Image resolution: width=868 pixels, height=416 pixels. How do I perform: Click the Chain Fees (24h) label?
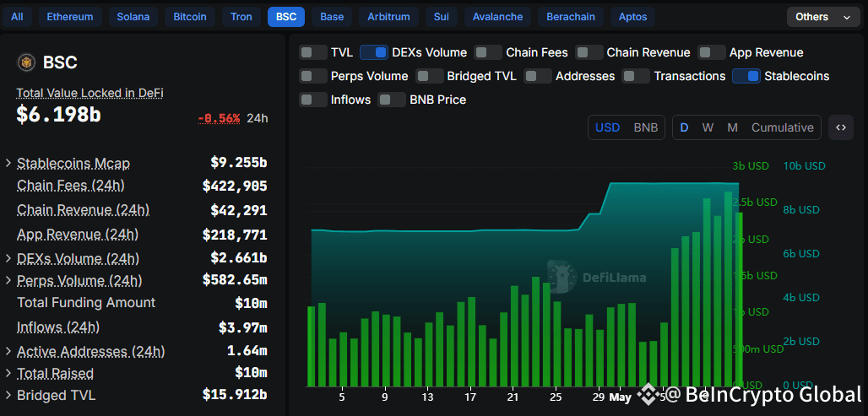point(71,186)
